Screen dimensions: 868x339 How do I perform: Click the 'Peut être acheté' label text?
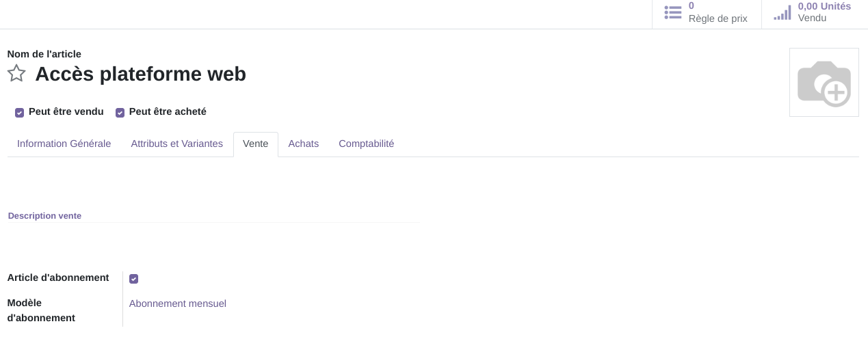click(168, 111)
